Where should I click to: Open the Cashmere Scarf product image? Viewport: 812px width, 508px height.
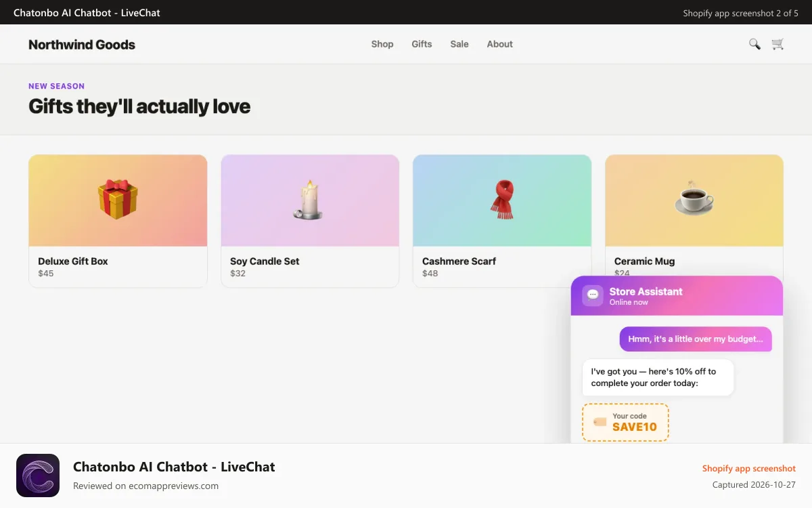[x=502, y=200]
